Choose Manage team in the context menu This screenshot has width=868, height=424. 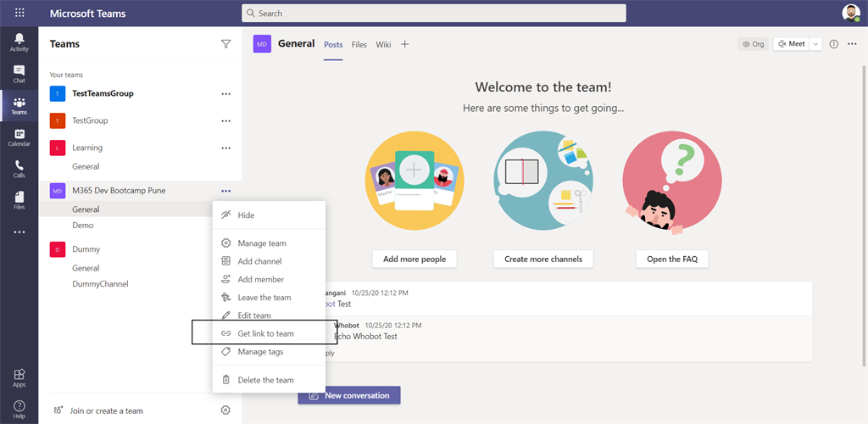tap(269, 243)
